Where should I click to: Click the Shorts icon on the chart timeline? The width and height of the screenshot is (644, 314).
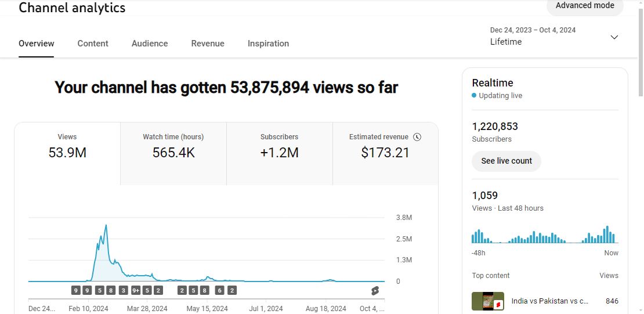click(375, 291)
